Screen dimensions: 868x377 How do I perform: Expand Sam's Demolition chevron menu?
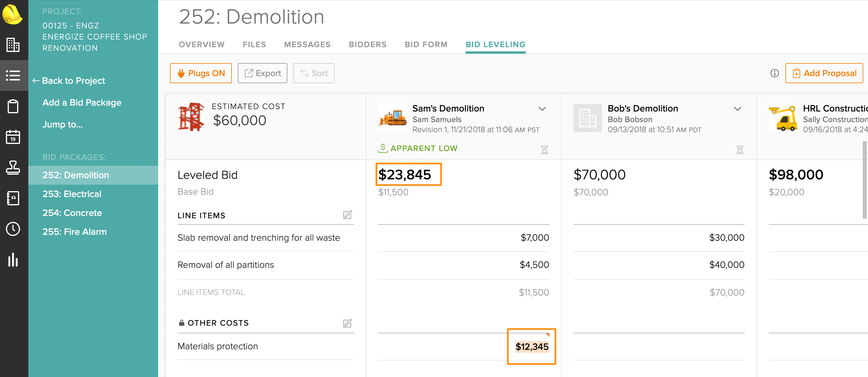tap(542, 109)
